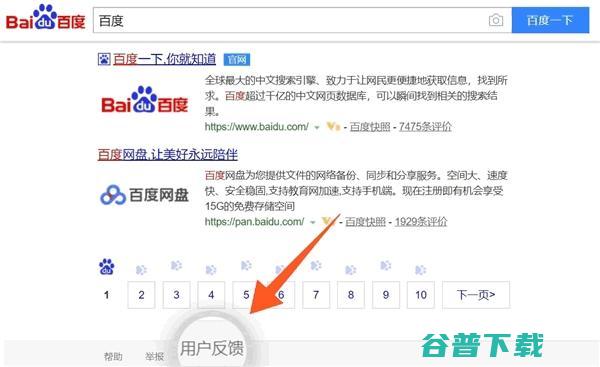Click the paw icon above page 9
The height and width of the screenshot is (367, 600).
tap(385, 265)
